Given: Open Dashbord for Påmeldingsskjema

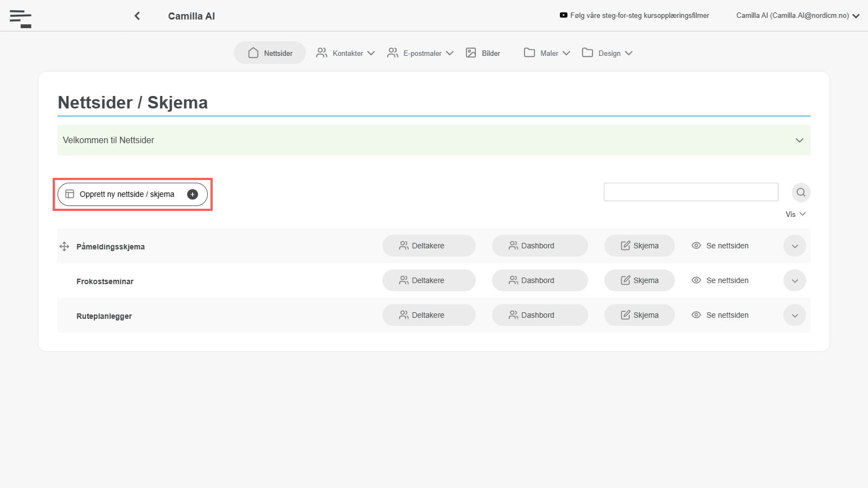Looking at the screenshot, I should coord(540,246).
